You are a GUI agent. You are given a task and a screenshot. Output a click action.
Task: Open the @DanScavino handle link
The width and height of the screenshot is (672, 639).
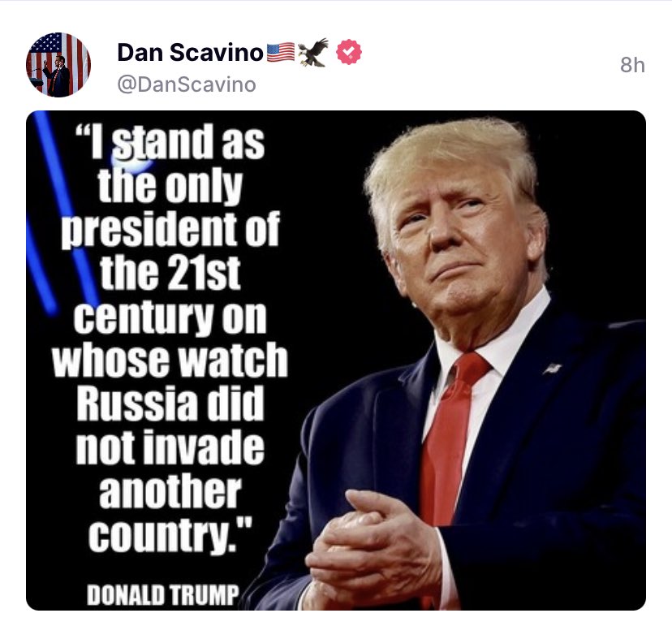point(187,84)
